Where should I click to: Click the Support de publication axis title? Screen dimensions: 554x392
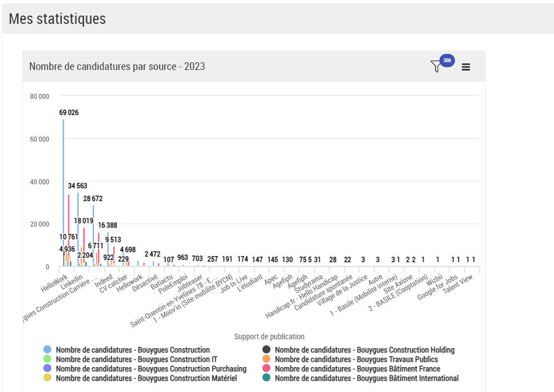point(269,336)
